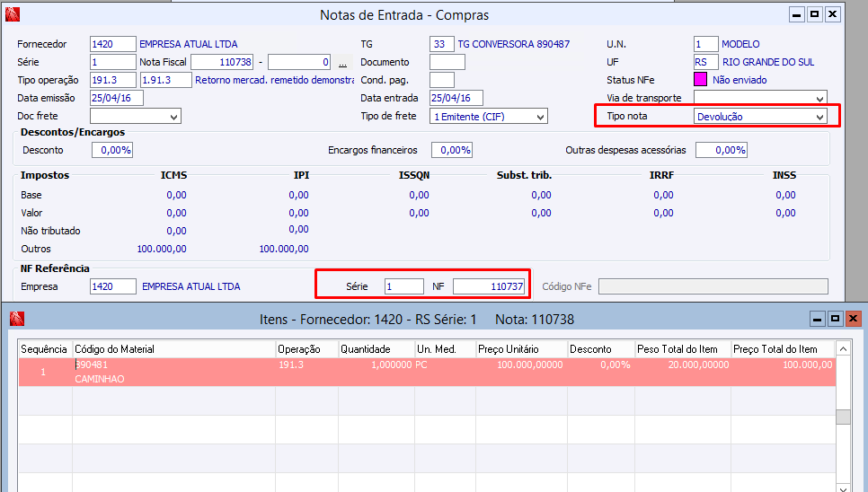Click the magenta Status NFe color indicator

point(700,80)
